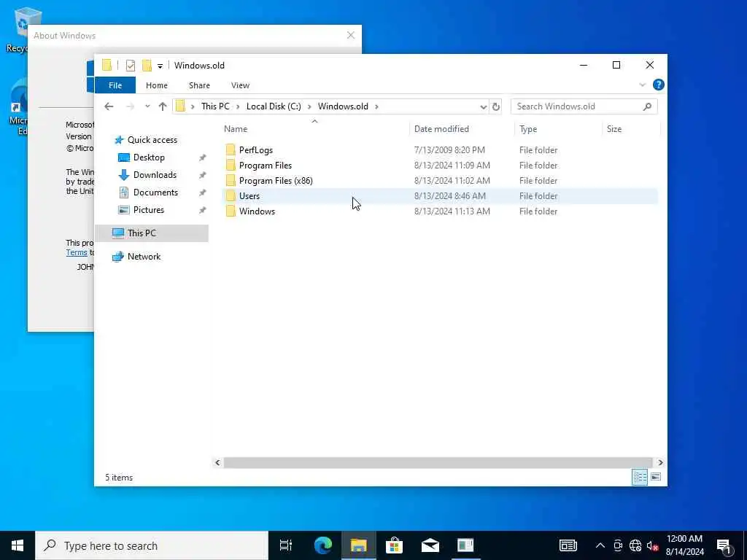
Task: Open the winver app taskbar icon
Action: point(465,545)
